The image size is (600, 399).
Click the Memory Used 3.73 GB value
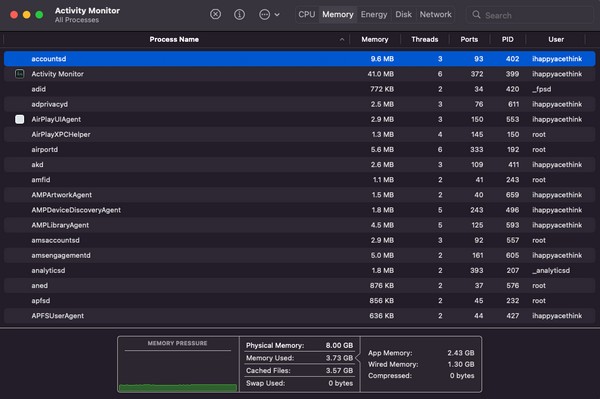pyautogui.click(x=339, y=358)
